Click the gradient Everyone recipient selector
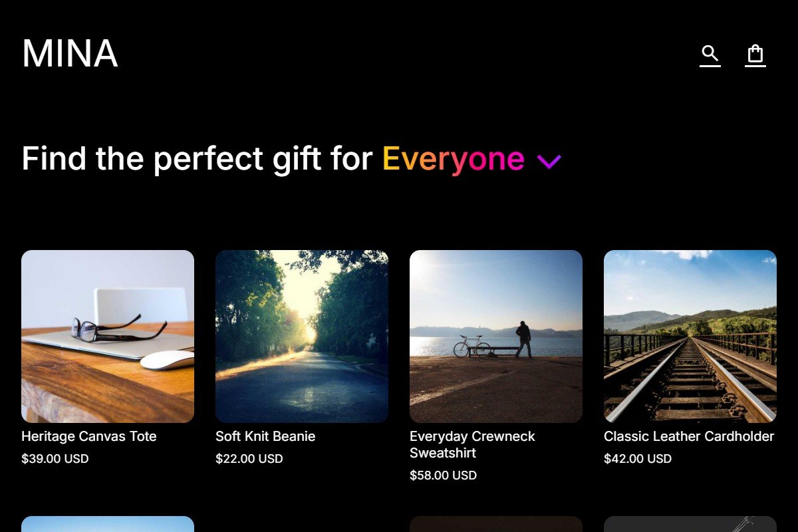 point(454,160)
